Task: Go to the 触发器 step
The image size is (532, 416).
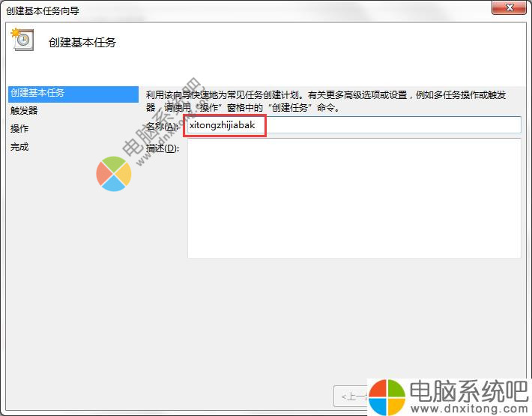Action: pos(24,111)
